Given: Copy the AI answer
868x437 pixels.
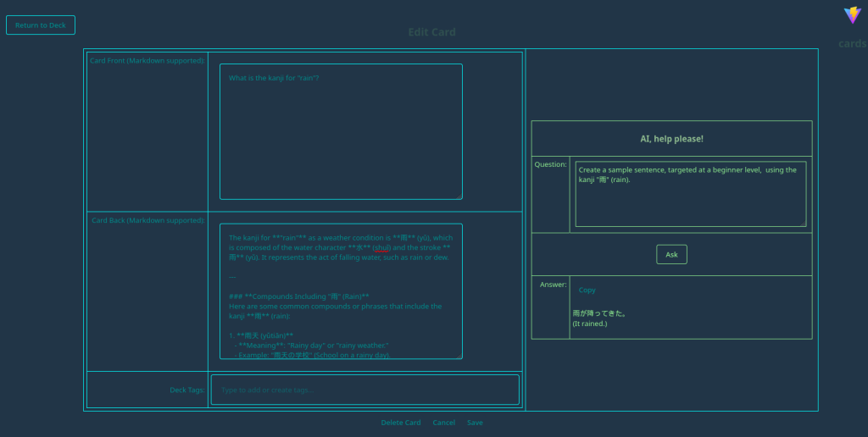Looking at the screenshot, I should (x=587, y=290).
